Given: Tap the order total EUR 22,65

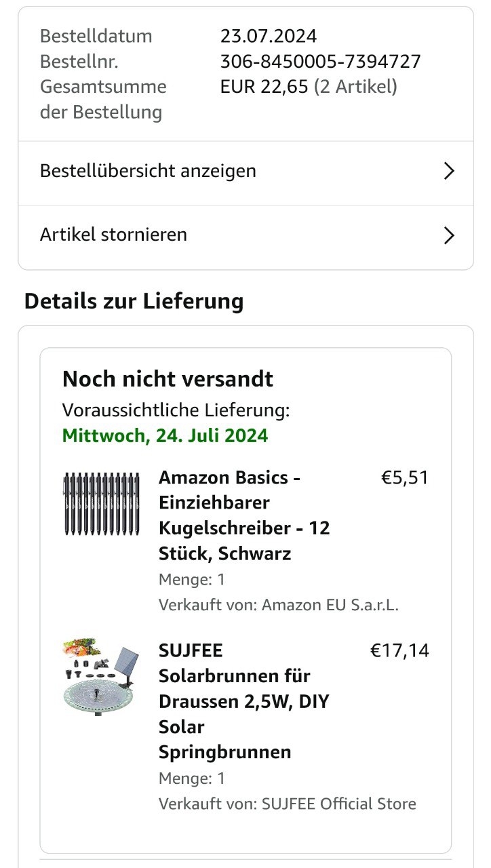Looking at the screenshot, I should click(264, 87).
